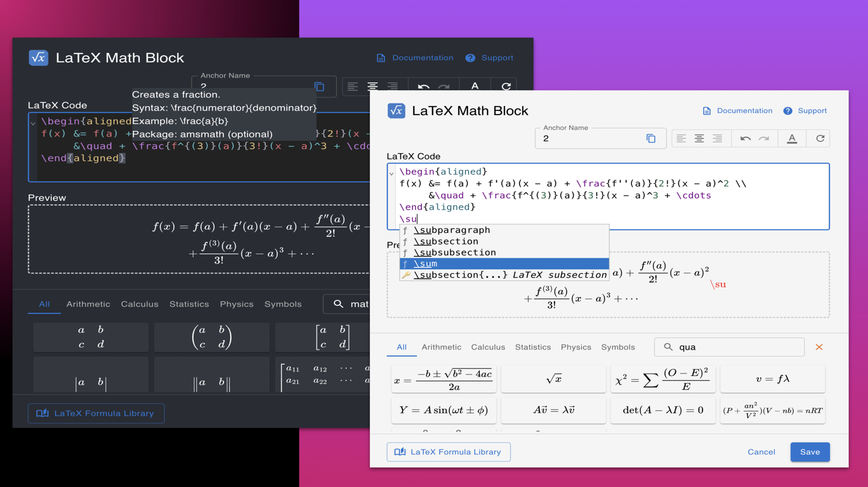Toggle center text alignment
The width and height of the screenshot is (868, 487).
(699, 138)
